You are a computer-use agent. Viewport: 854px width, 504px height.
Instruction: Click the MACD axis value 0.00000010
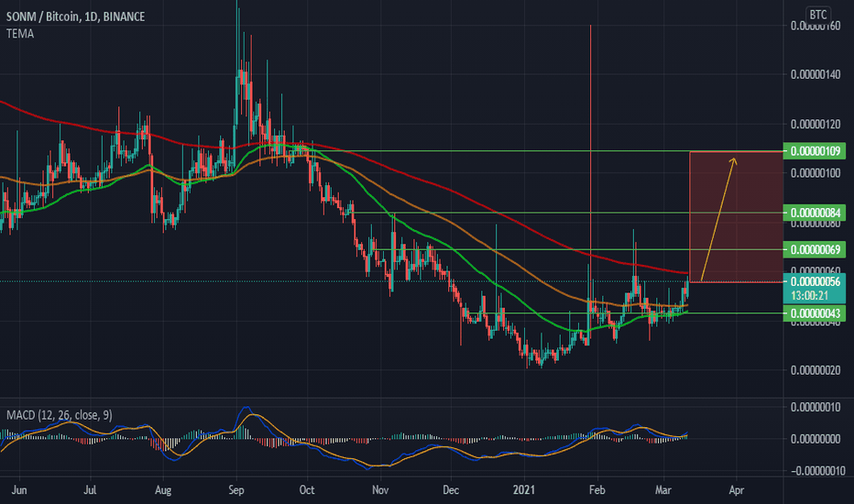click(x=816, y=408)
